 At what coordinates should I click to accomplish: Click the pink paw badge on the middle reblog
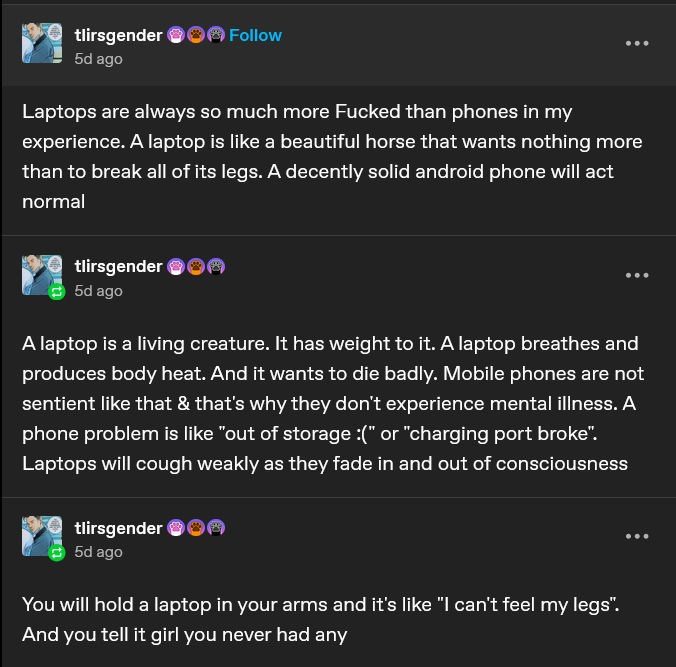click(x=176, y=266)
